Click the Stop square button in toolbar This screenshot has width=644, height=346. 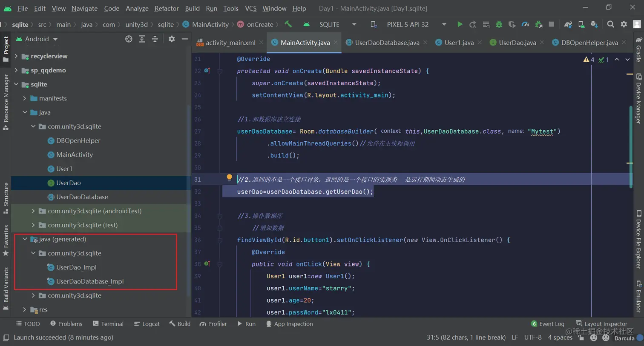click(552, 24)
